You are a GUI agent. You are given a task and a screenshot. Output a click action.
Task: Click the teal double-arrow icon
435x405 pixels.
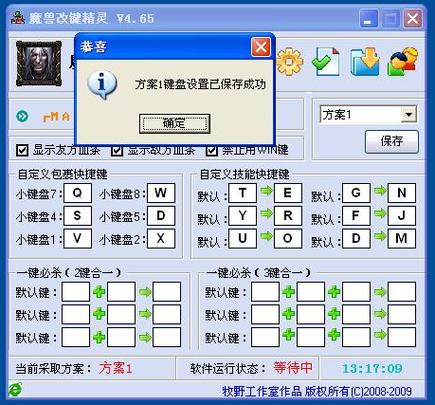(22, 116)
